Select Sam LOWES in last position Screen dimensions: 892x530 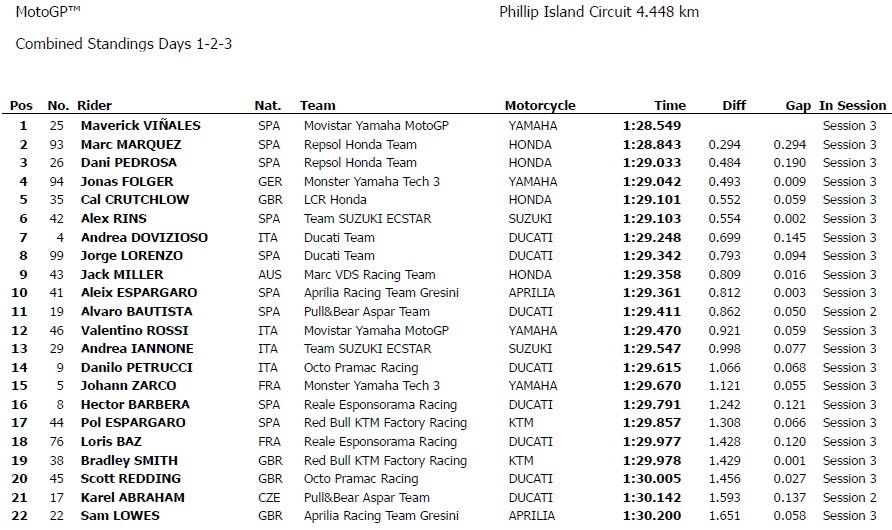click(x=120, y=516)
